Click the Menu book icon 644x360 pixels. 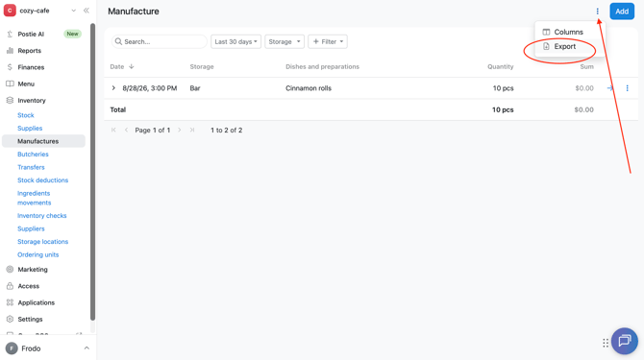point(10,84)
